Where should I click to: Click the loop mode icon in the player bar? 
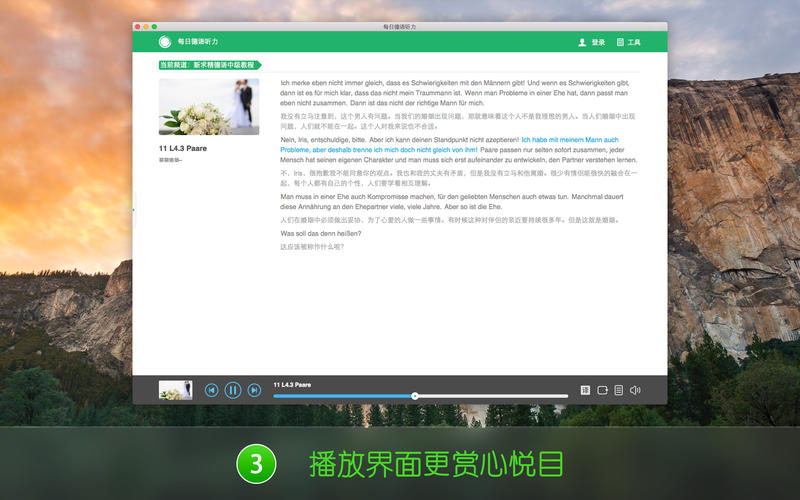point(603,390)
